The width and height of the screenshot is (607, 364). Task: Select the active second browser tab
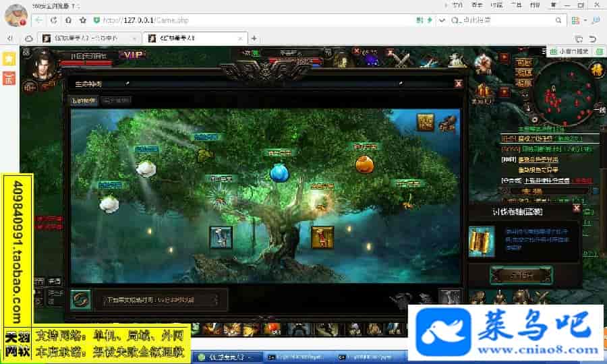coord(195,38)
